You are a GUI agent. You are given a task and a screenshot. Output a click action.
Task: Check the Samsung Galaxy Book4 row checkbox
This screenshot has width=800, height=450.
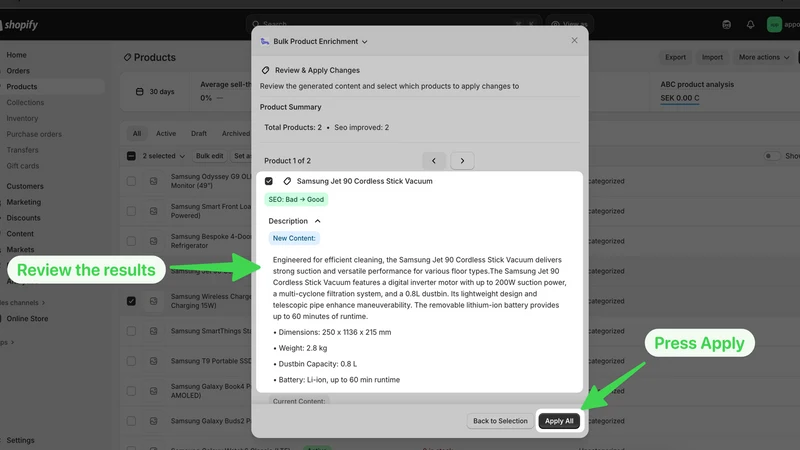(x=131, y=391)
